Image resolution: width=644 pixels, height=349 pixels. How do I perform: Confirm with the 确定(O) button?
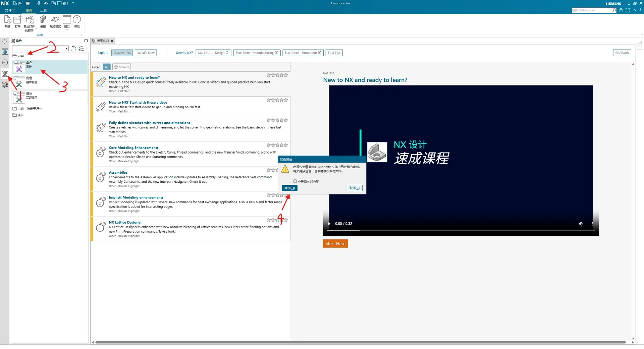click(x=289, y=188)
